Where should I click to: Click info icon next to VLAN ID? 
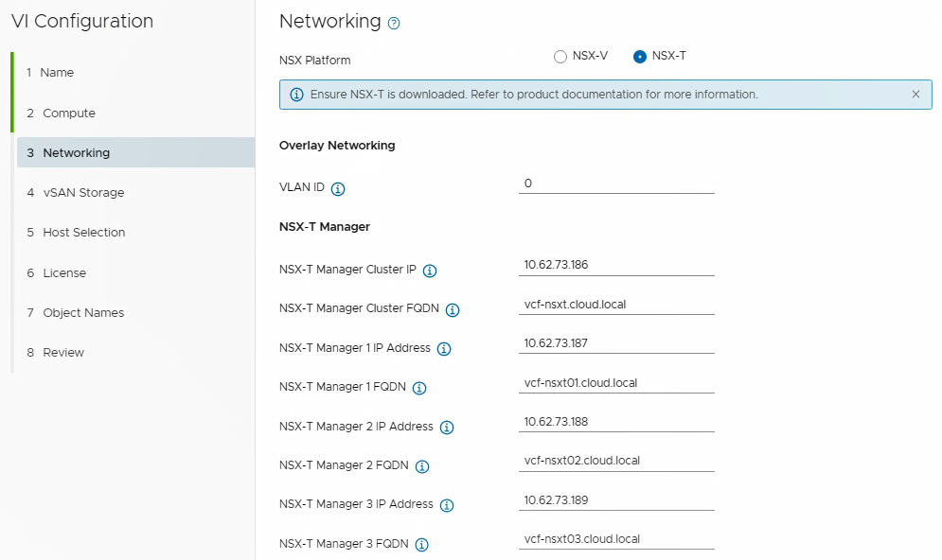pos(338,188)
